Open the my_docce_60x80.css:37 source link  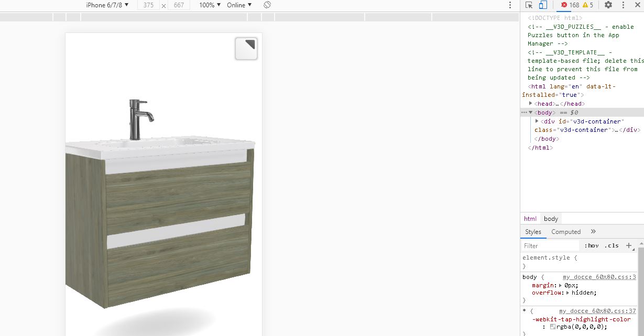[597, 311]
